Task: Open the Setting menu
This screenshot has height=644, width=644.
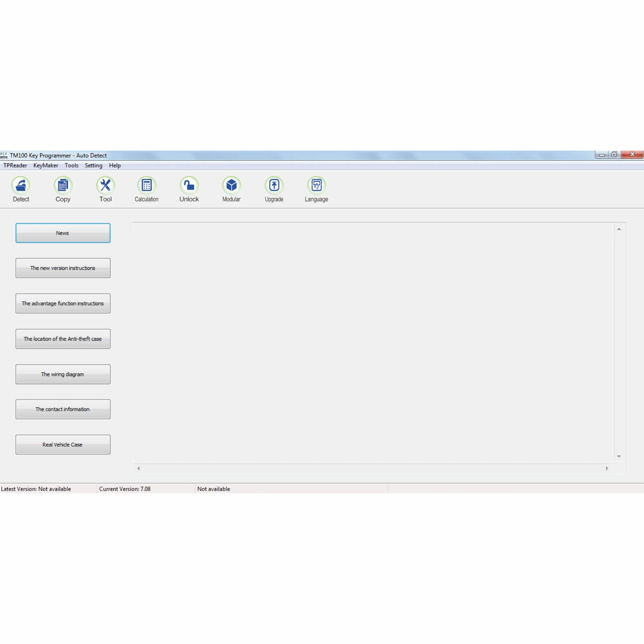Action: [x=93, y=165]
